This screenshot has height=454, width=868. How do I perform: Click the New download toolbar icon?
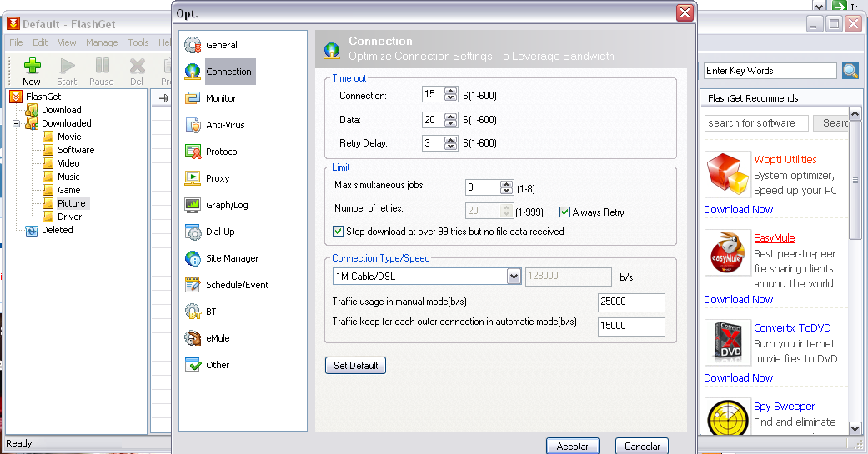(33, 66)
